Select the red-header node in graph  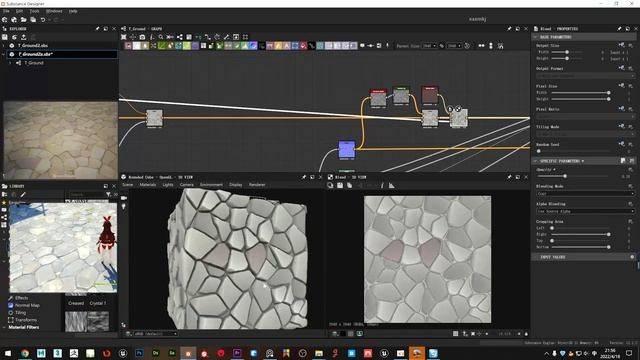tap(378, 98)
